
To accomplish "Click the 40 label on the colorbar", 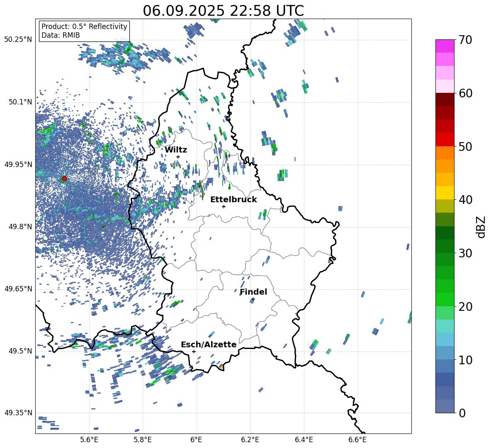I will (x=465, y=200).
